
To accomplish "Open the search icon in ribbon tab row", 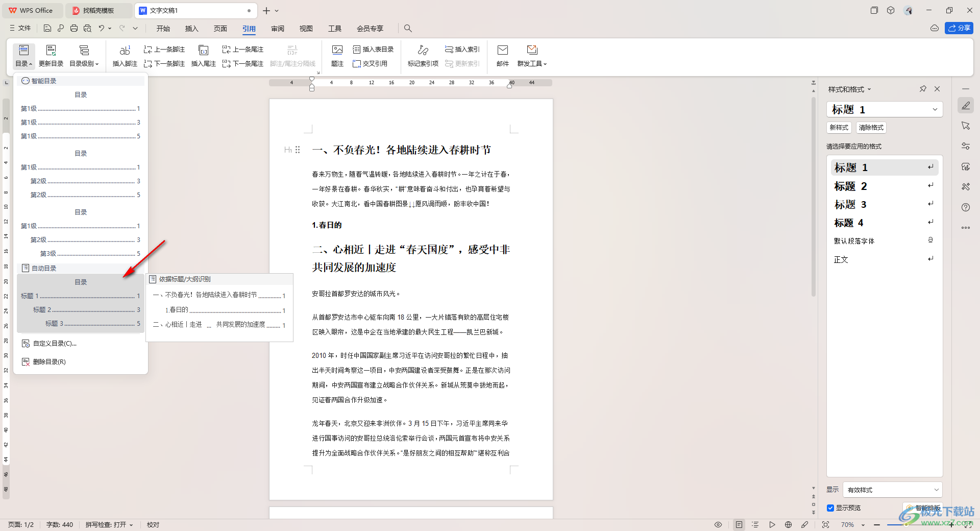I will pyautogui.click(x=408, y=28).
